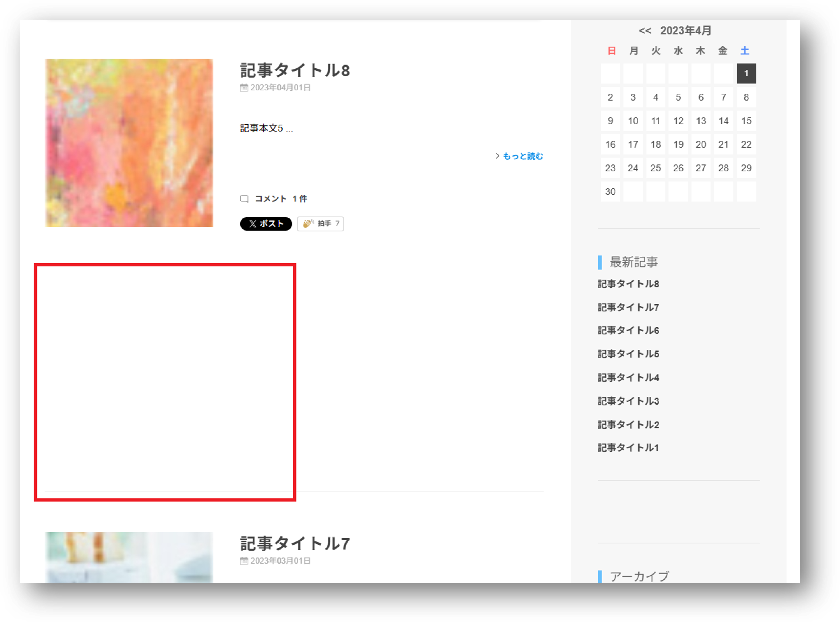Select day 8 in the calendar
840x623 pixels.
(746, 97)
